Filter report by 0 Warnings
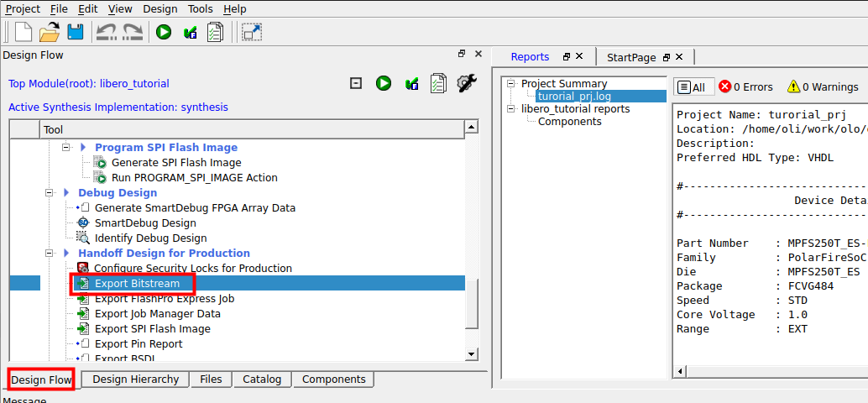868x403 pixels. pos(823,87)
